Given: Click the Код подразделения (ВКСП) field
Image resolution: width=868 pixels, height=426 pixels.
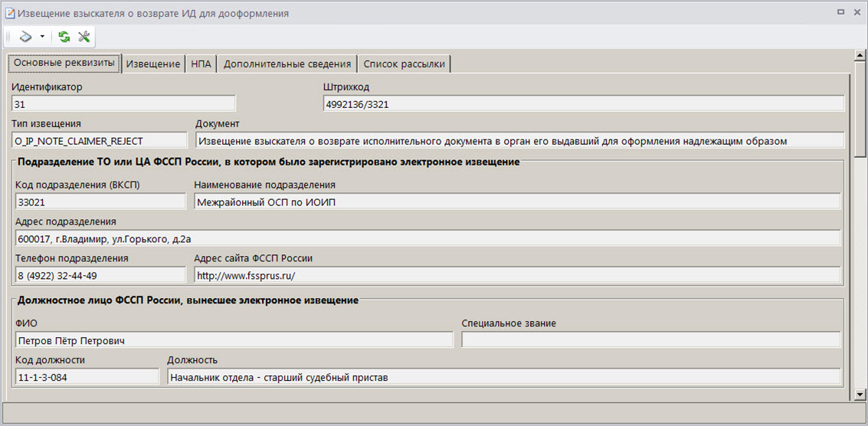Looking at the screenshot, I should (x=100, y=202).
